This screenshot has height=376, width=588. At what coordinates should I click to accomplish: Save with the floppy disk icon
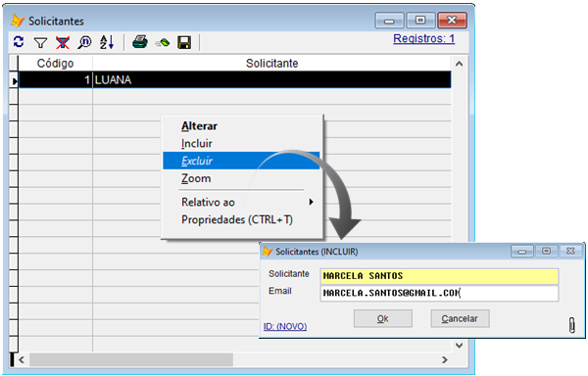coord(184,43)
